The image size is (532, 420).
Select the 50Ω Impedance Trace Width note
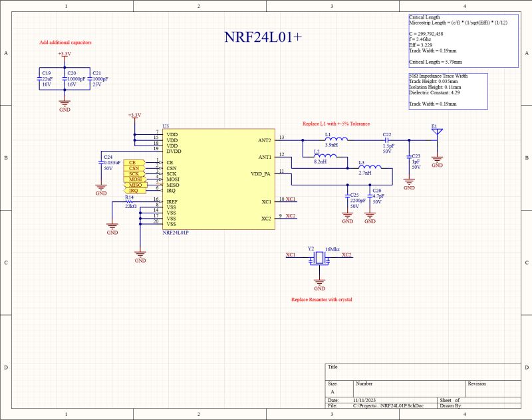(x=447, y=90)
